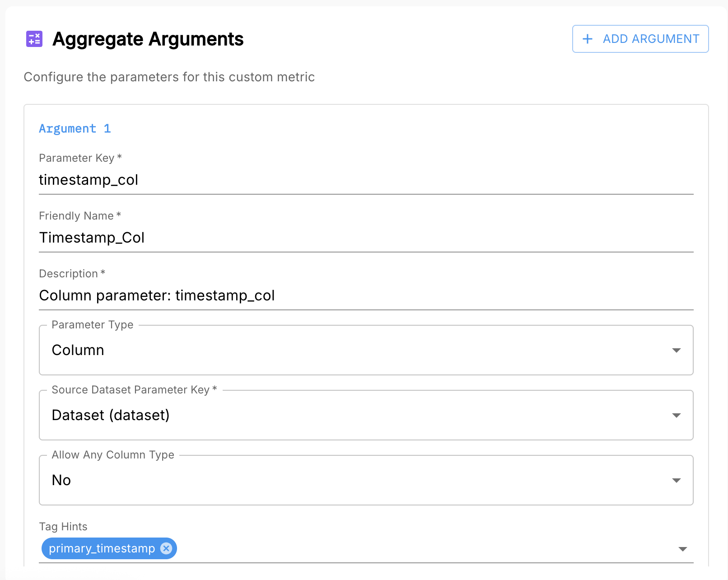
Task: Click the Tag Hints dropdown arrow
Action: (x=683, y=549)
